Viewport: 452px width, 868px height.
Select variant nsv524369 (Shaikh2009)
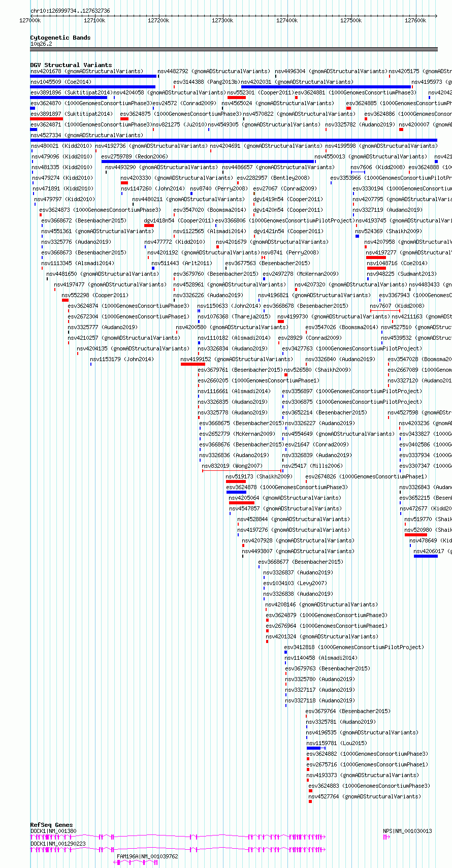pyautogui.click(x=389, y=232)
